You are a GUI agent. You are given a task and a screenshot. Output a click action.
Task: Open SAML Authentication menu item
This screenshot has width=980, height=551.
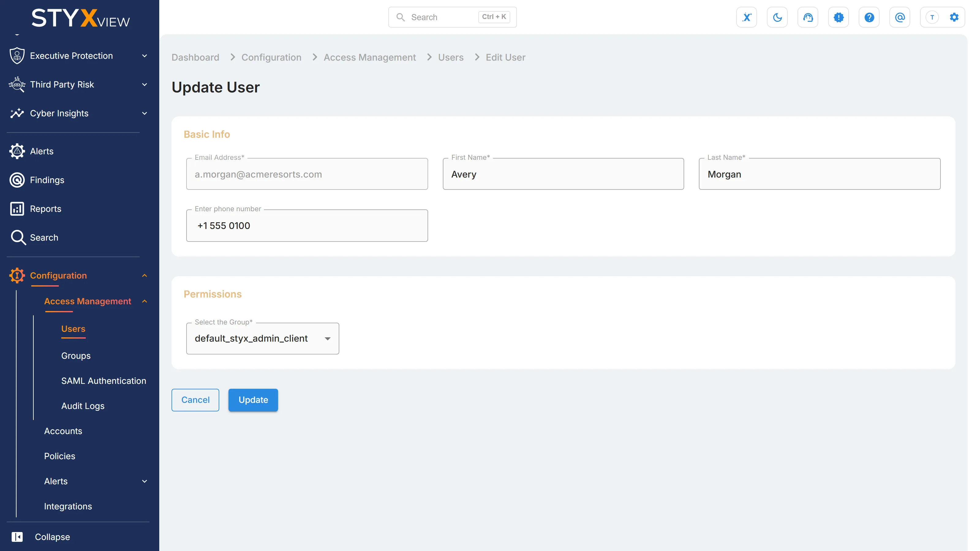tap(104, 380)
